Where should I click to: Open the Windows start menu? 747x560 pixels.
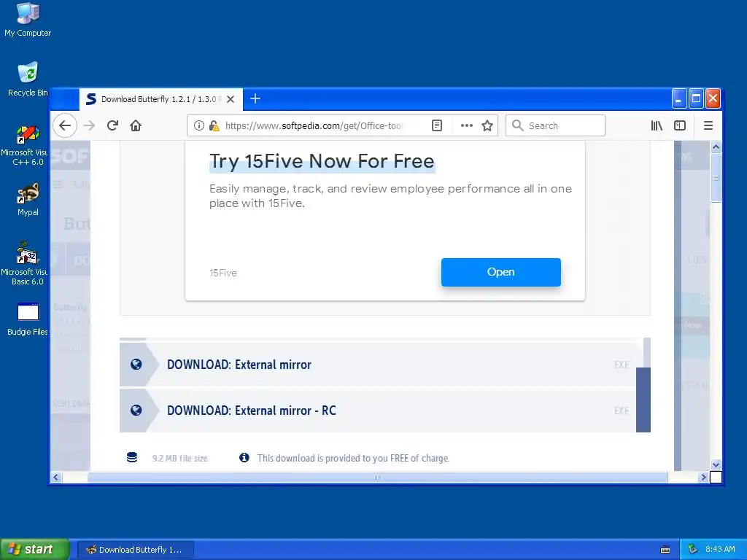coord(34,550)
